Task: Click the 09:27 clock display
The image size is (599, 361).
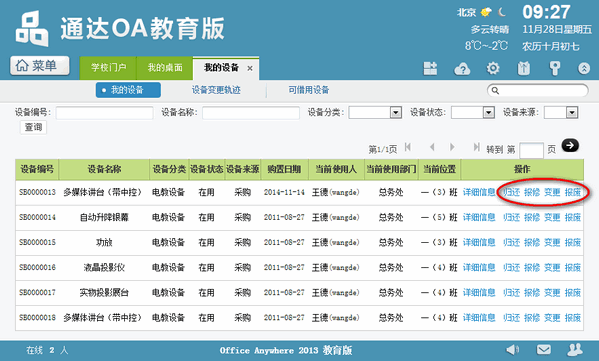Action: click(546, 12)
